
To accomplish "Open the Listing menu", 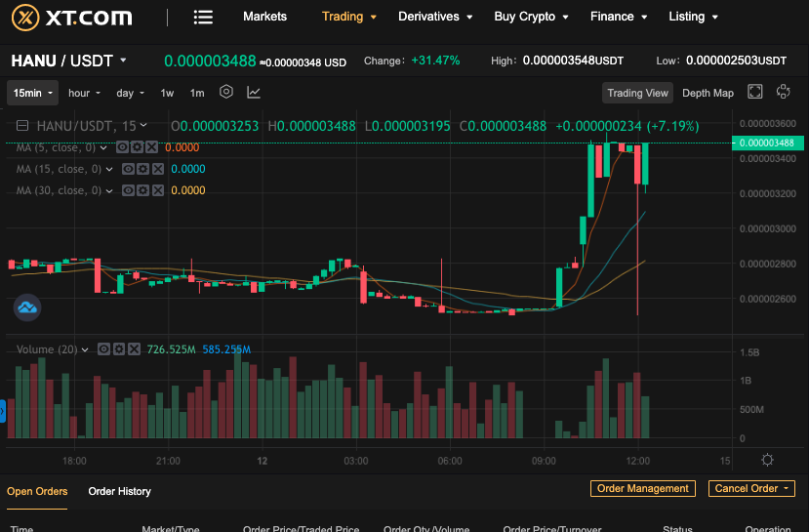I will pyautogui.click(x=693, y=17).
